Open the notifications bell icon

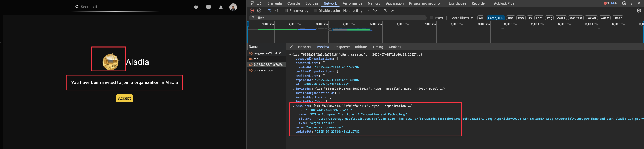pos(221,7)
